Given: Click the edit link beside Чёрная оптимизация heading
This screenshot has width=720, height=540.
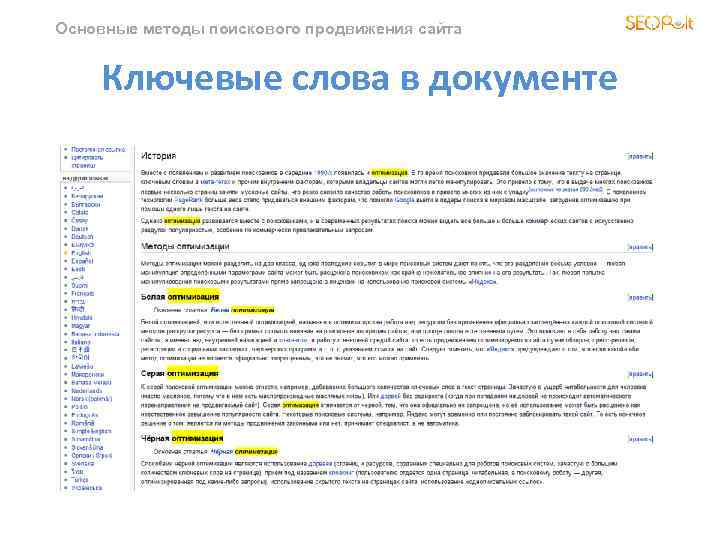Looking at the screenshot, I should [x=640, y=439].
